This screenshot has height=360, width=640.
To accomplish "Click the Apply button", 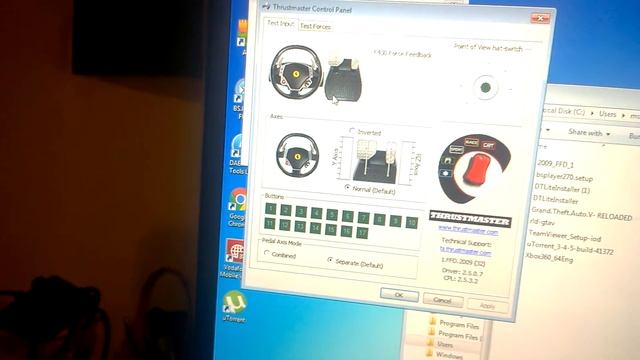I will pyautogui.click(x=487, y=306).
